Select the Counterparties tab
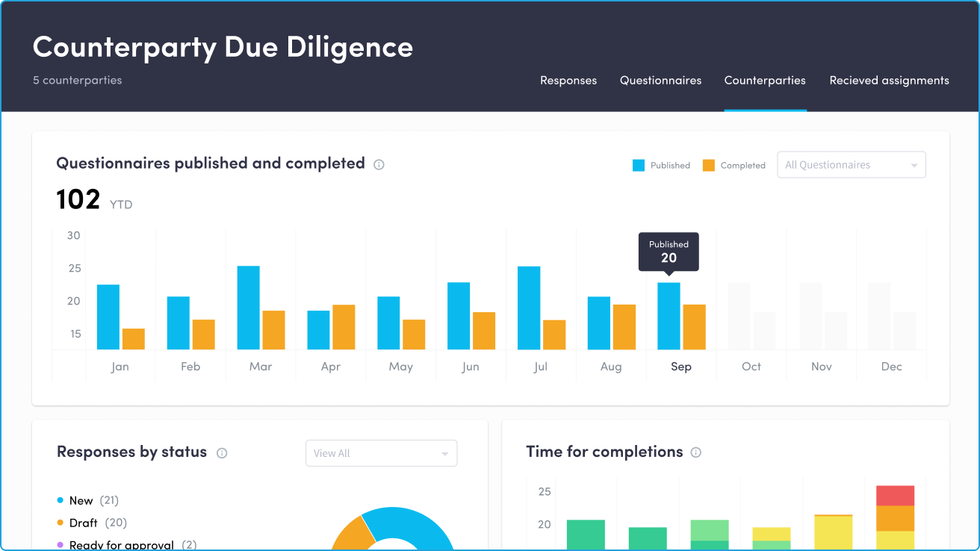The height and width of the screenshot is (551, 980). (x=765, y=81)
